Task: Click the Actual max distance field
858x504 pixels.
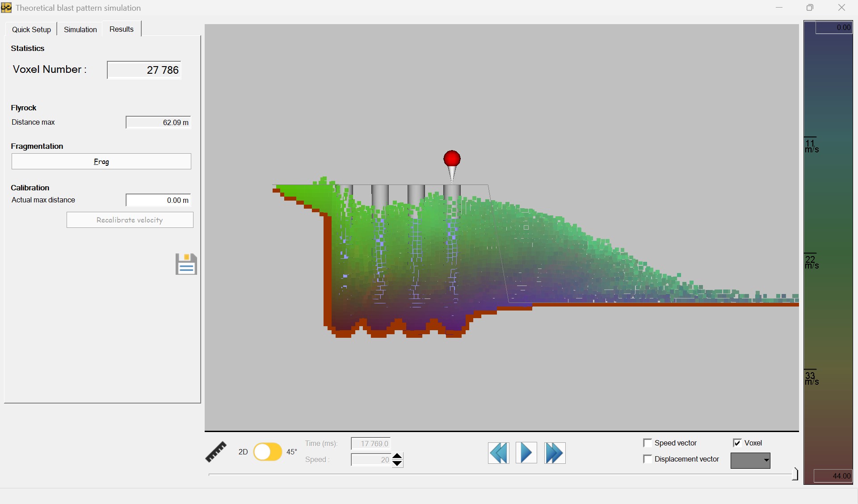Action: pos(157,200)
